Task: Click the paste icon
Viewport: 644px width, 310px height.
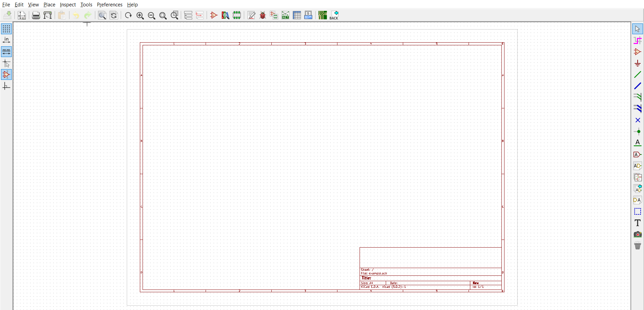Action: [x=62, y=15]
